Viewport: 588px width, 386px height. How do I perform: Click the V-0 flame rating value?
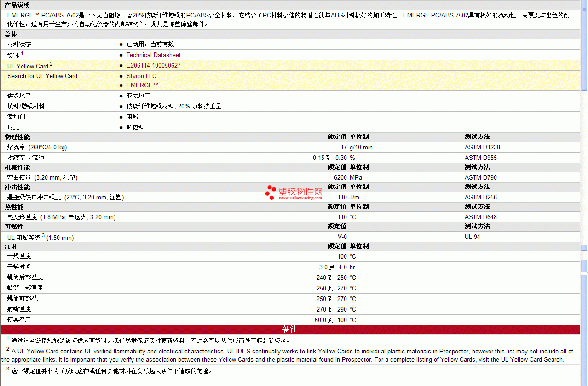coord(342,237)
